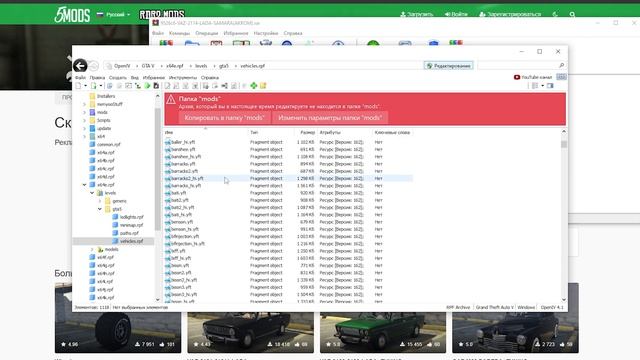The width and height of the screenshot is (640, 360).
Task: Click Войти on 5mods header
Action: tap(456, 14)
